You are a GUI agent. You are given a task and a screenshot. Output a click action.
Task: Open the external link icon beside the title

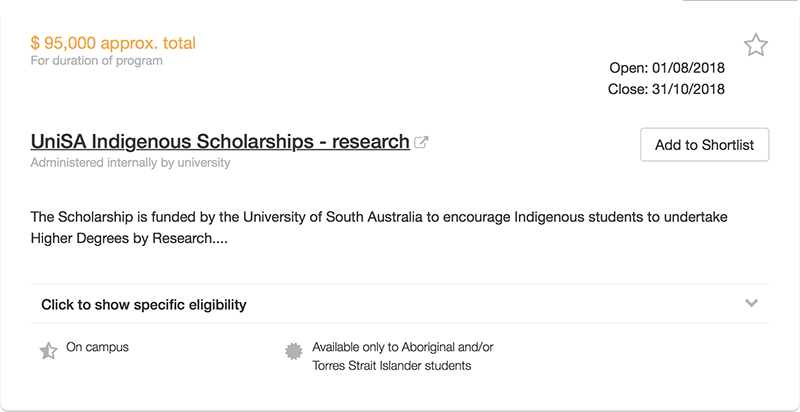pos(422,142)
